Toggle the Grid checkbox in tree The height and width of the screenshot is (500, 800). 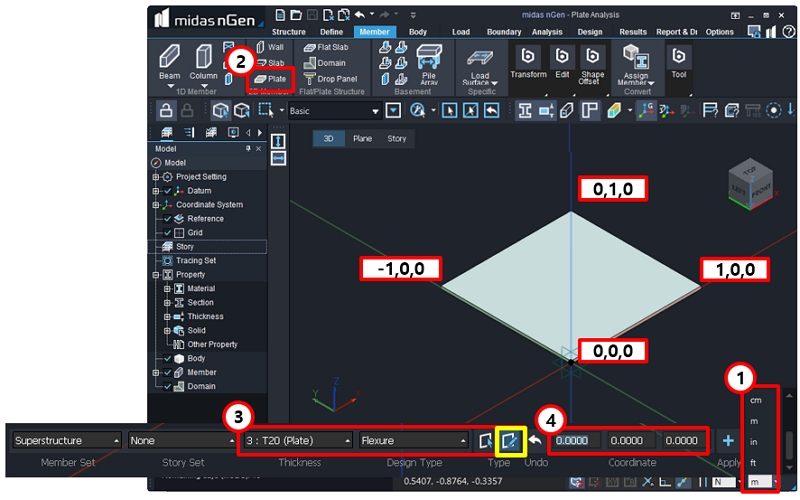[167, 233]
